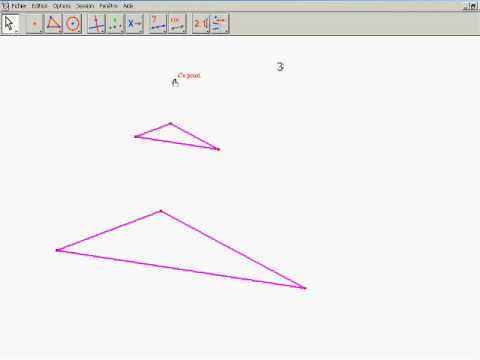Open the Measurement toolbox

177,24
